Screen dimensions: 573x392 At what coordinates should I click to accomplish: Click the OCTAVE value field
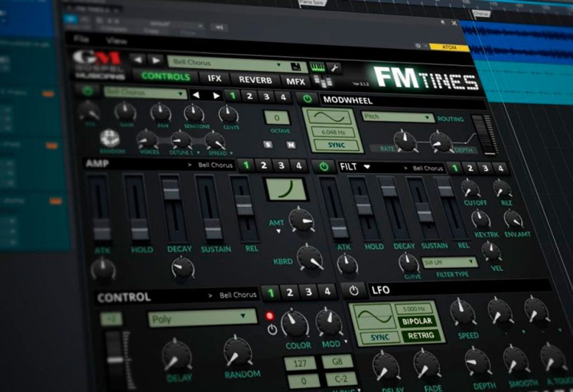pyautogui.click(x=276, y=118)
